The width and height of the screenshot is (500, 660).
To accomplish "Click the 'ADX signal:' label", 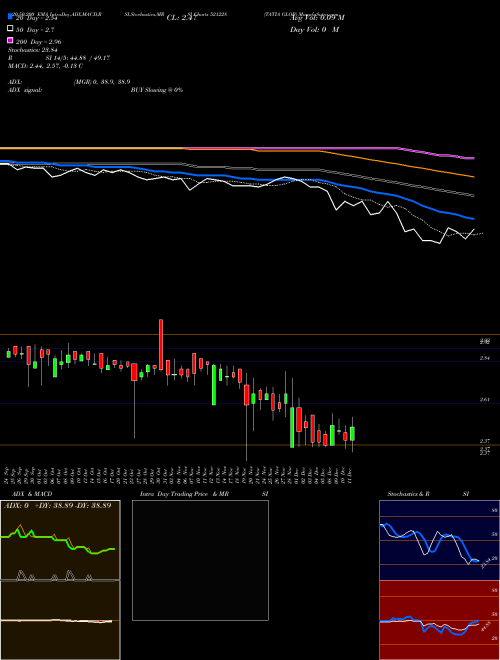I will [25, 90].
